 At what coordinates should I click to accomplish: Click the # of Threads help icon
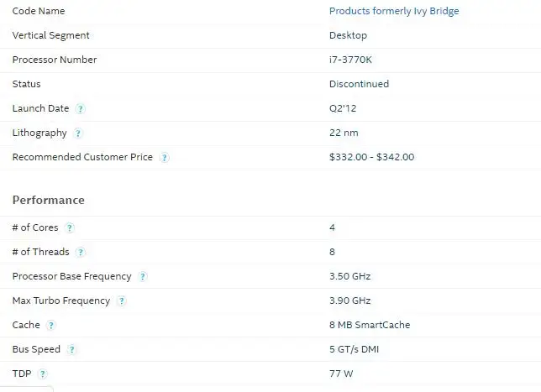click(x=81, y=253)
